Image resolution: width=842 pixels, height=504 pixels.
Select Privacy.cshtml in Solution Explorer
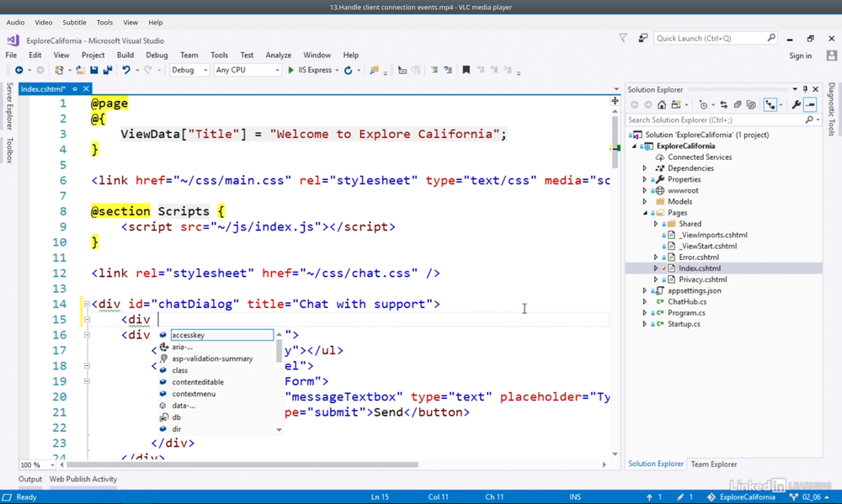702,279
